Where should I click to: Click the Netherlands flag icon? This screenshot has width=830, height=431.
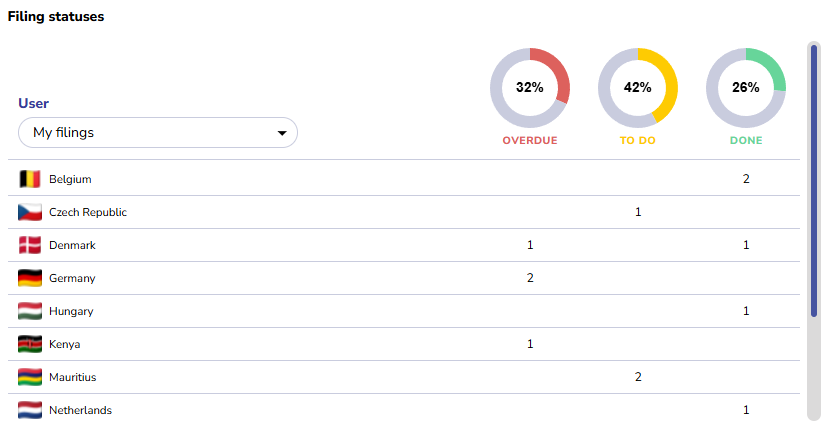coord(30,410)
